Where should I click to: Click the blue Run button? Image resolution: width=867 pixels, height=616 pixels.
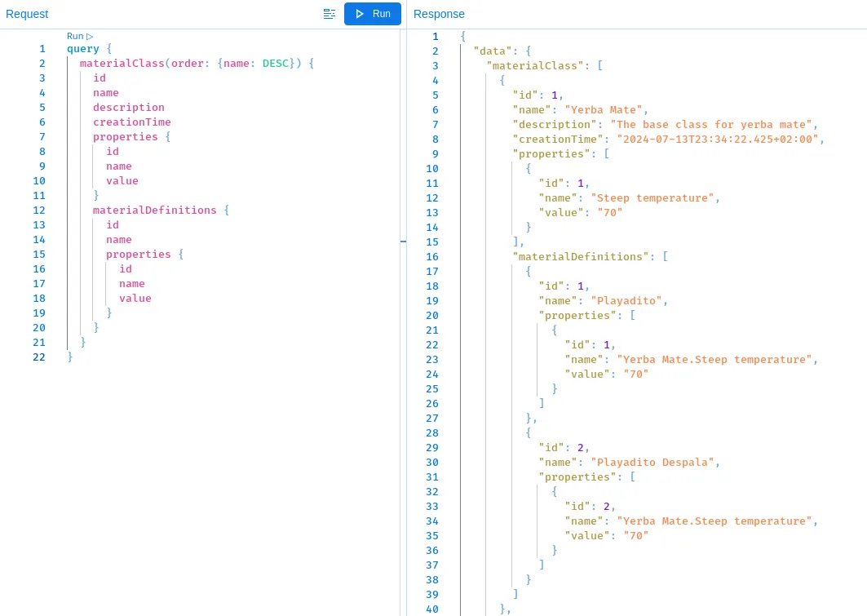click(x=372, y=14)
